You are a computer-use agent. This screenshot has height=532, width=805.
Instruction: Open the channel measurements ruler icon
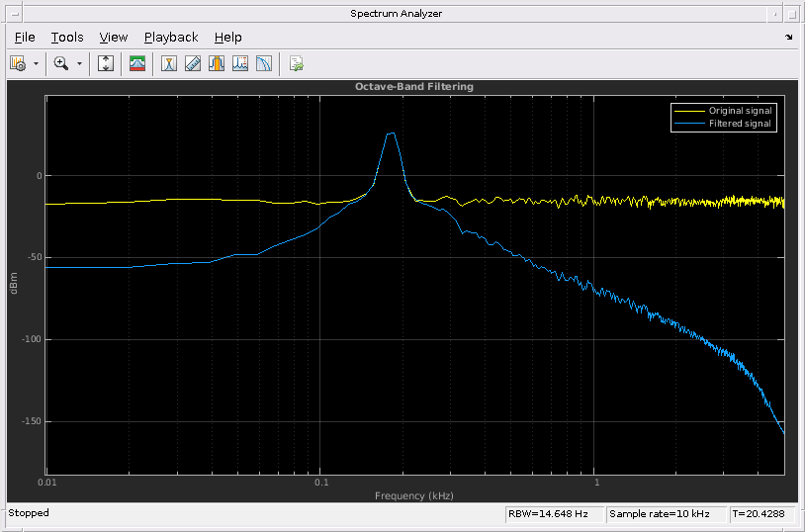tap(193, 63)
